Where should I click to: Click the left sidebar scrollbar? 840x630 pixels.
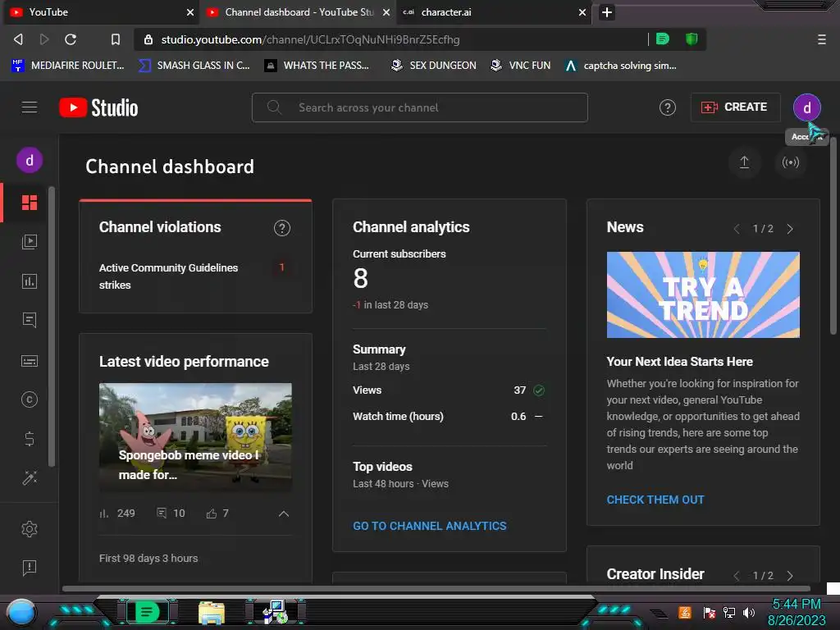[x=52, y=326]
